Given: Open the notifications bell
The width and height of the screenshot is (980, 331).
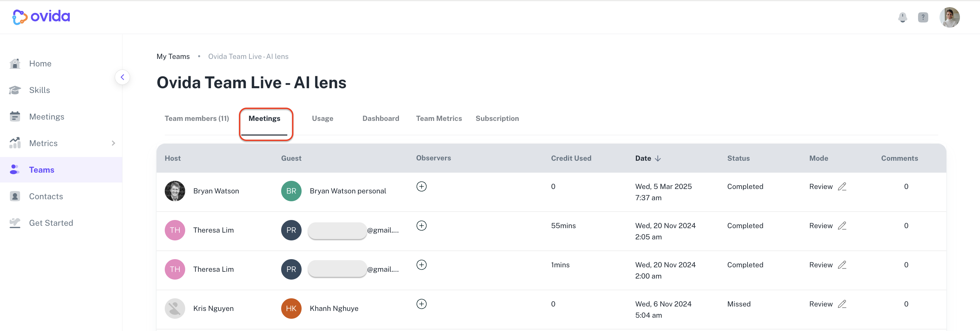Looking at the screenshot, I should [902, 17].
